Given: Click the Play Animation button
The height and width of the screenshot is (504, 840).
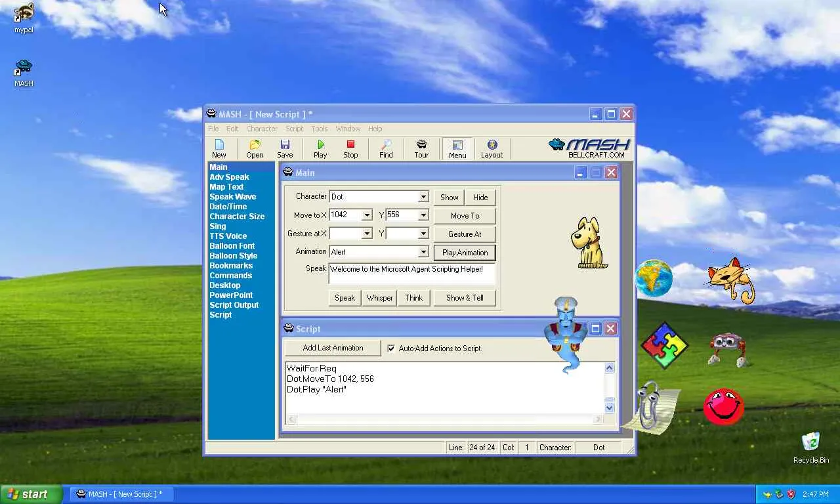Looking at the screenshot, I should (x=465, y=252).
